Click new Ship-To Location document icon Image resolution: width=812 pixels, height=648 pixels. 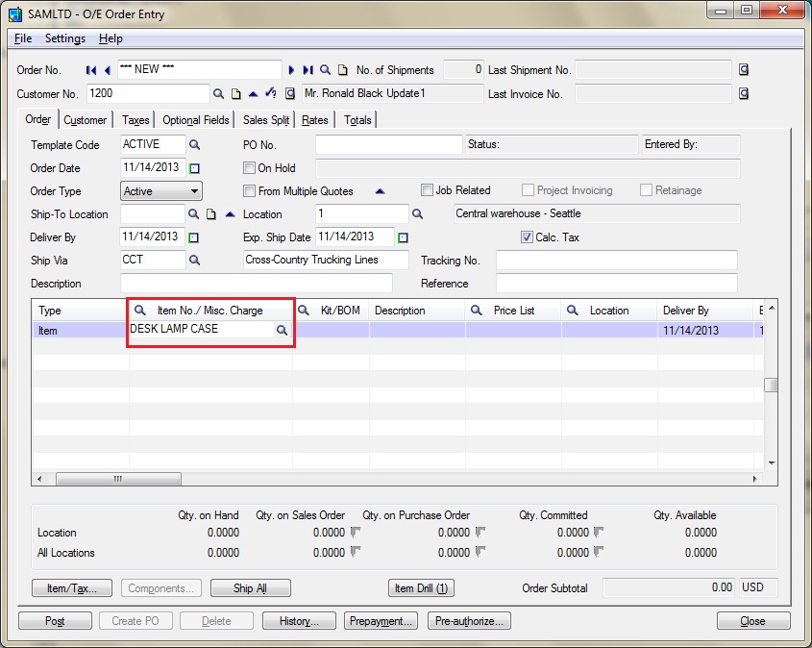tap(210, 214)
